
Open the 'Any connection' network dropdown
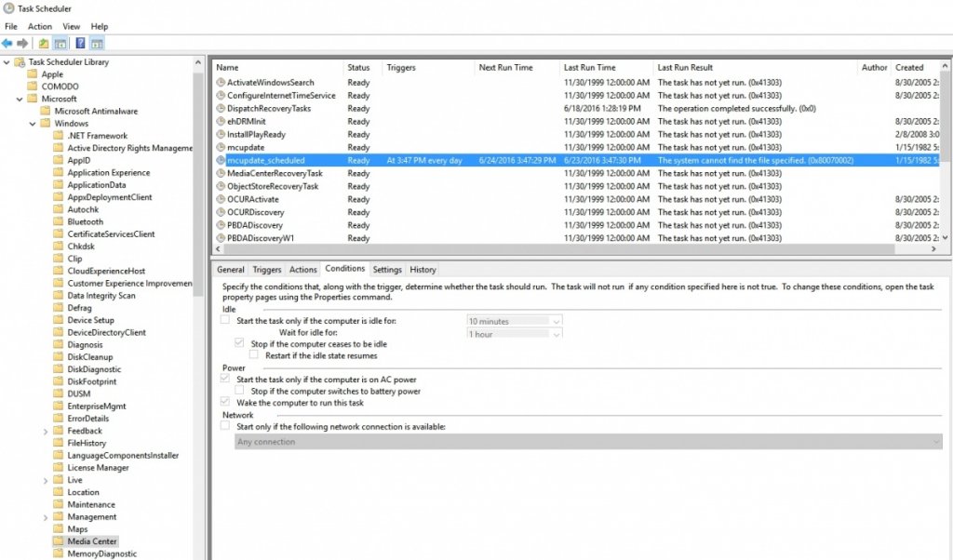pyautogui.click(x=588, y=442)
